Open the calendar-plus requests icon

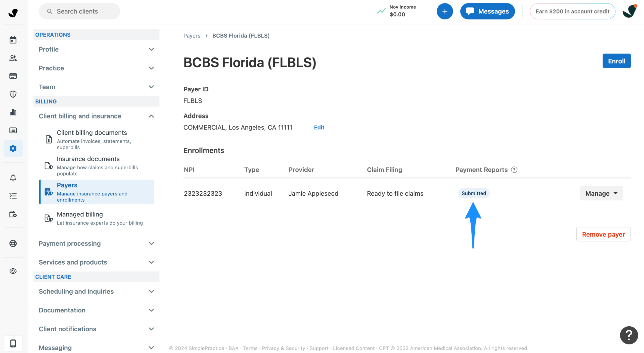13,214
